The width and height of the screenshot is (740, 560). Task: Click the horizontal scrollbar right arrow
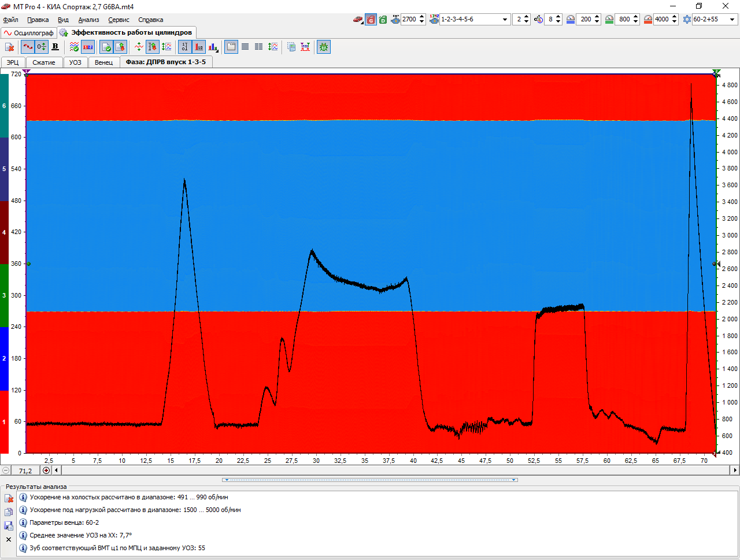click(735, 470)
